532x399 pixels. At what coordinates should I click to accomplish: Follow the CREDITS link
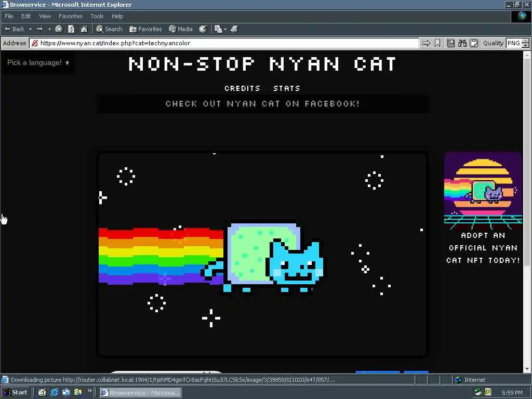tap(242, 88)
